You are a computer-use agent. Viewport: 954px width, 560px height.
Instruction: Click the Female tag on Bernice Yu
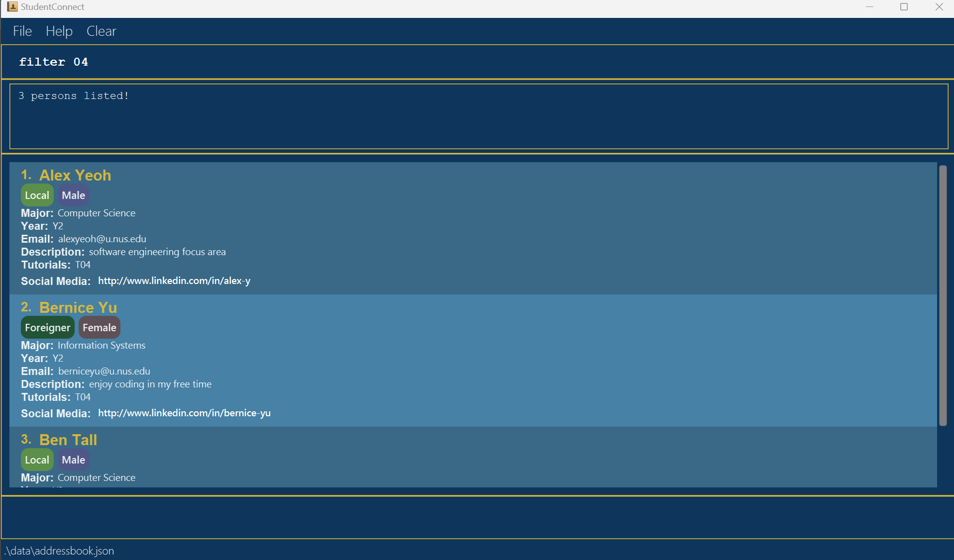click(99, 328)
